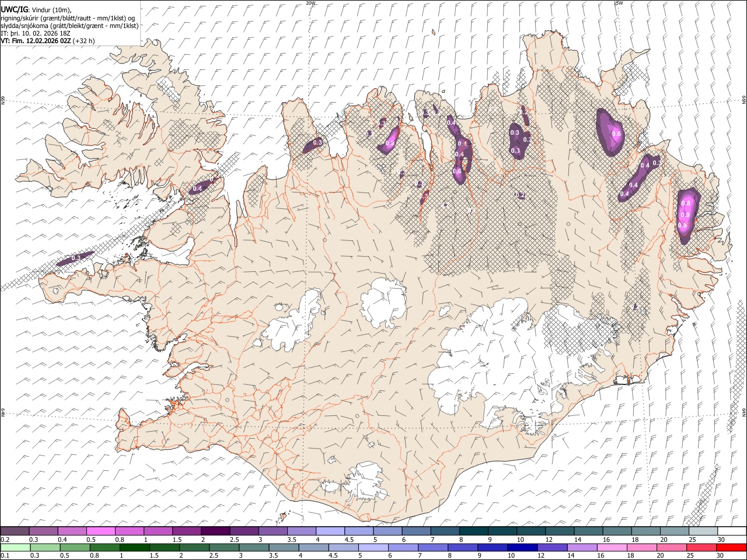Click the 'VT: Fim. 12.02.2026 02Z' valid time
747x560 pixels.
(x=36, y=41)
